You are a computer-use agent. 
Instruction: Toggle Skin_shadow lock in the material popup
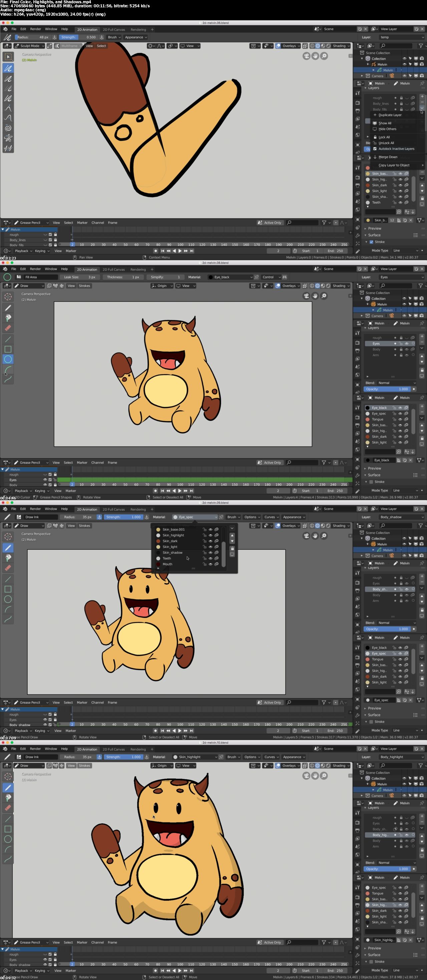pyautogui.click(x=204, y=553)
